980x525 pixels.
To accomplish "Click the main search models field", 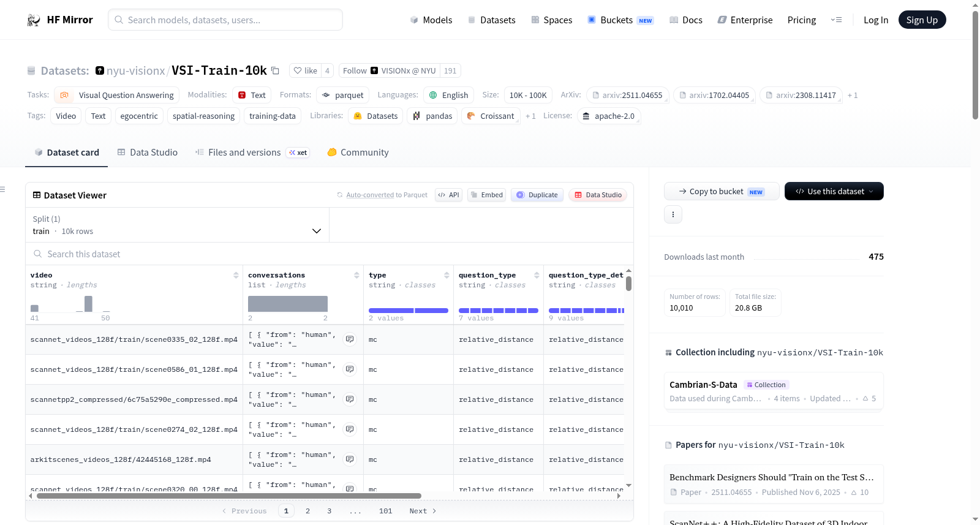I will (225, 20).
